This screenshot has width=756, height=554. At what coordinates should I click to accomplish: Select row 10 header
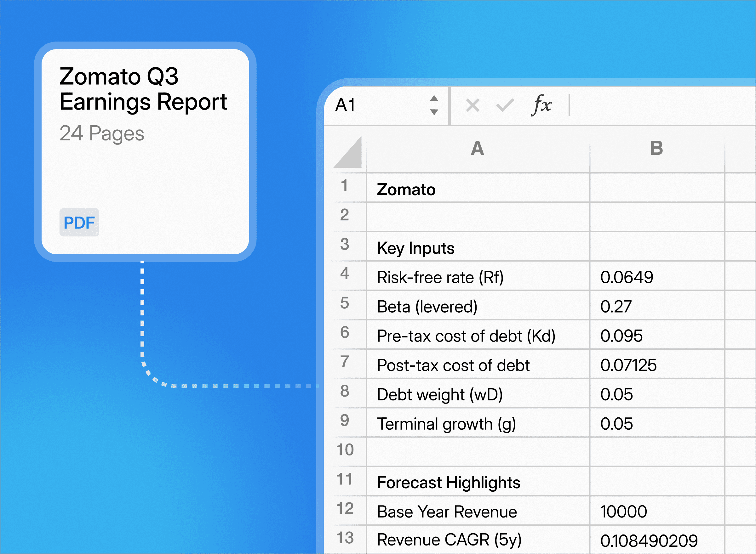coord(345,450)
